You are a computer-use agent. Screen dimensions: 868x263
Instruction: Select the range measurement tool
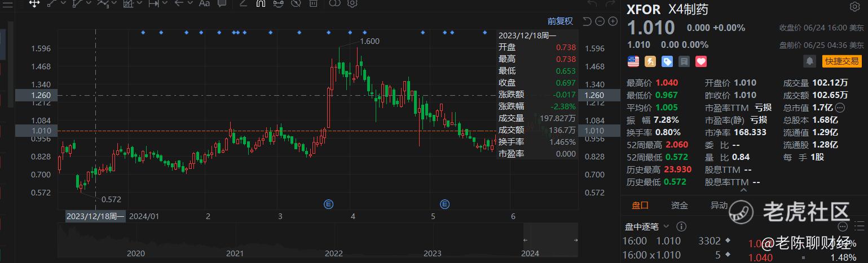tap(153, 3)
